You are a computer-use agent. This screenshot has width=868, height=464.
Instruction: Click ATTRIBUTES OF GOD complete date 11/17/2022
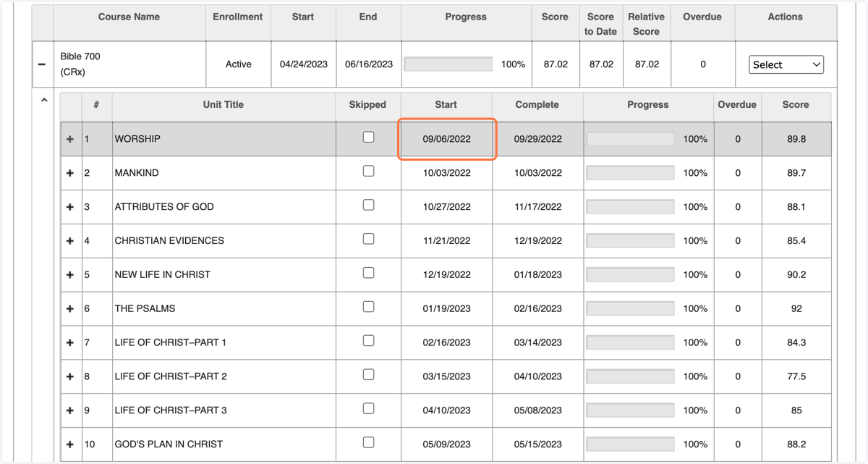tap(538, 207)
